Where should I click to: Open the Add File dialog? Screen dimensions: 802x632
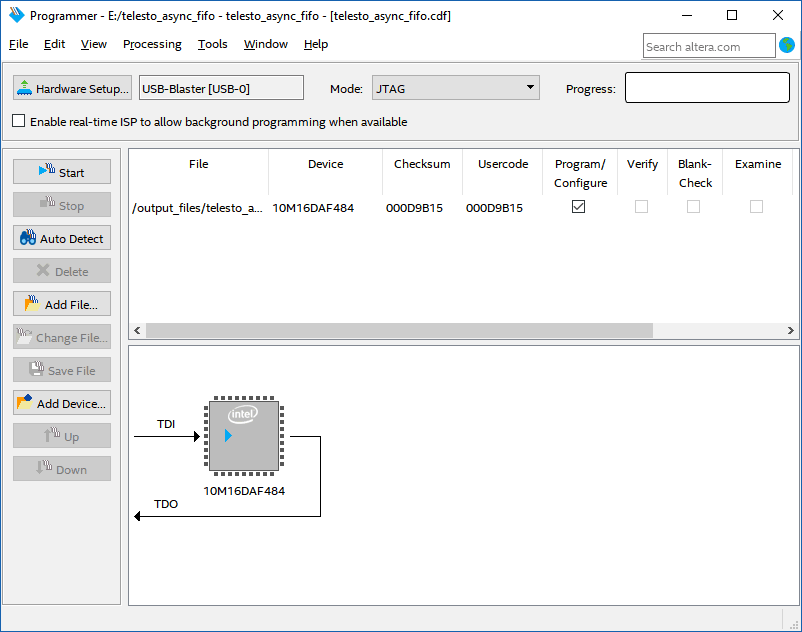61,305
